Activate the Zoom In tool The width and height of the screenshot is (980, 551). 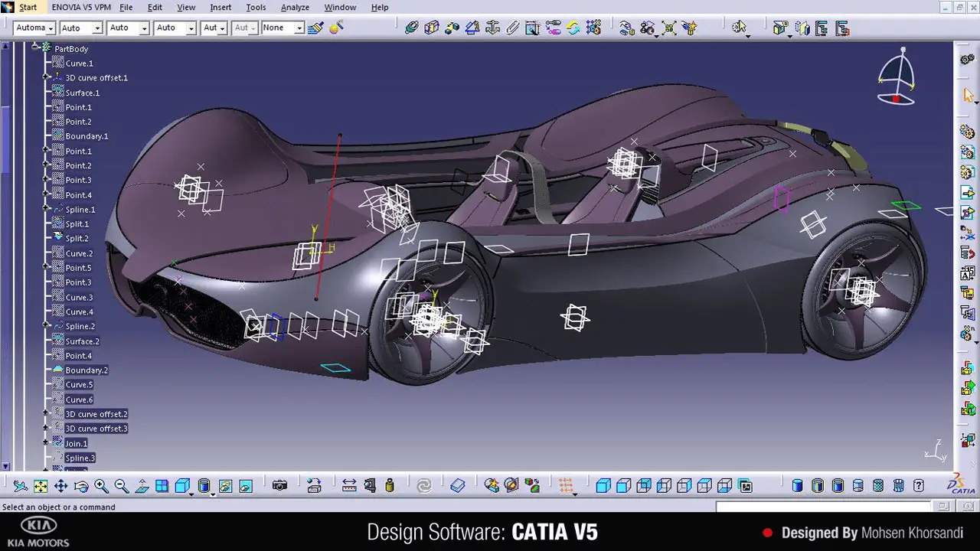[102, 486]
